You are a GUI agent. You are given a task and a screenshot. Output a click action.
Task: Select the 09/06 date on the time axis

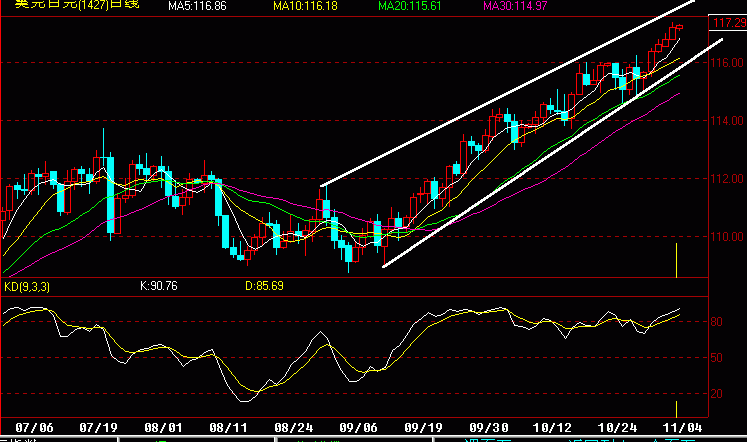pyautogui.click(x=358, y=428)
